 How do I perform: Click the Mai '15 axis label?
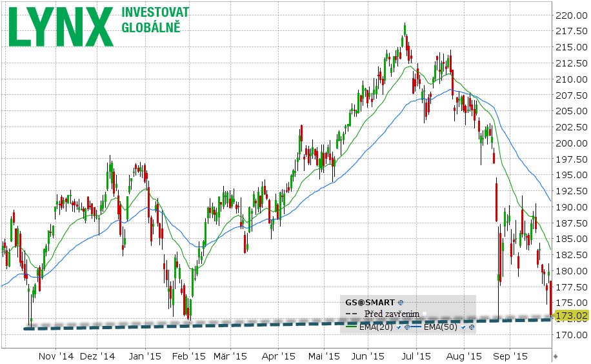pos(324,356)
